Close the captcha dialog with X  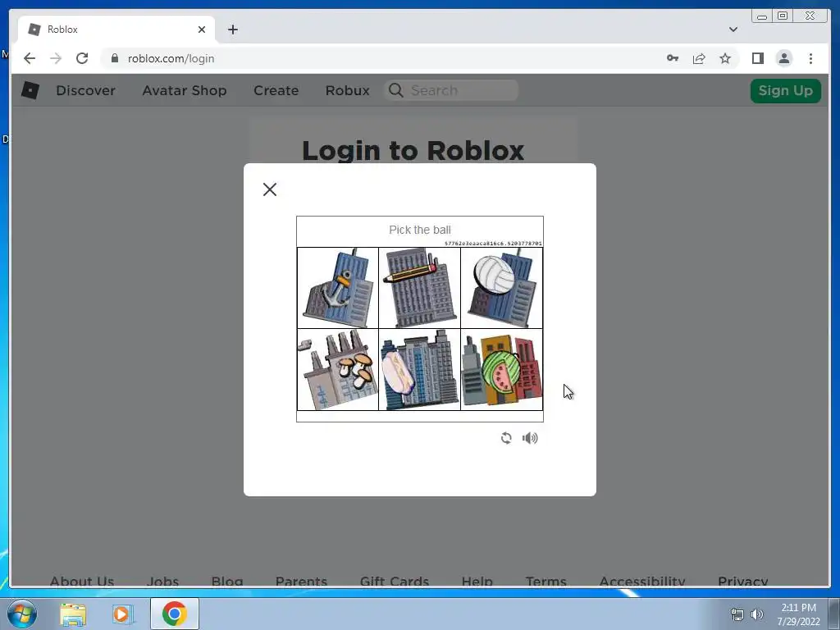click(270, 189)
